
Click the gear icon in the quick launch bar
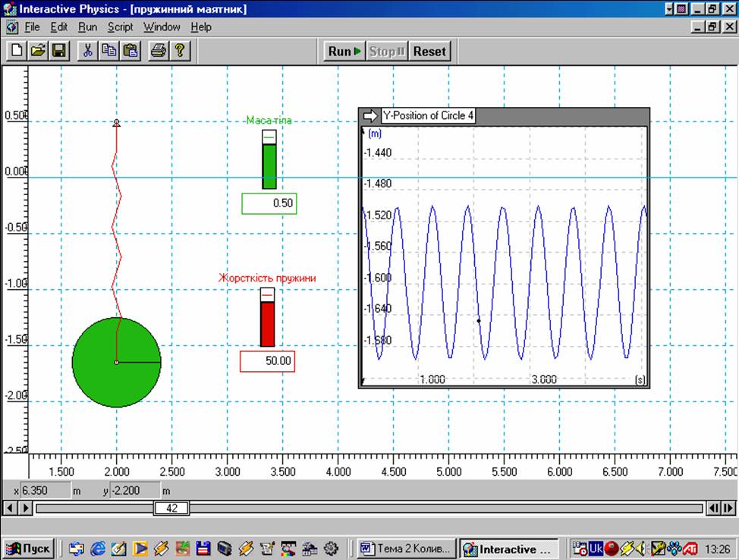332,548
